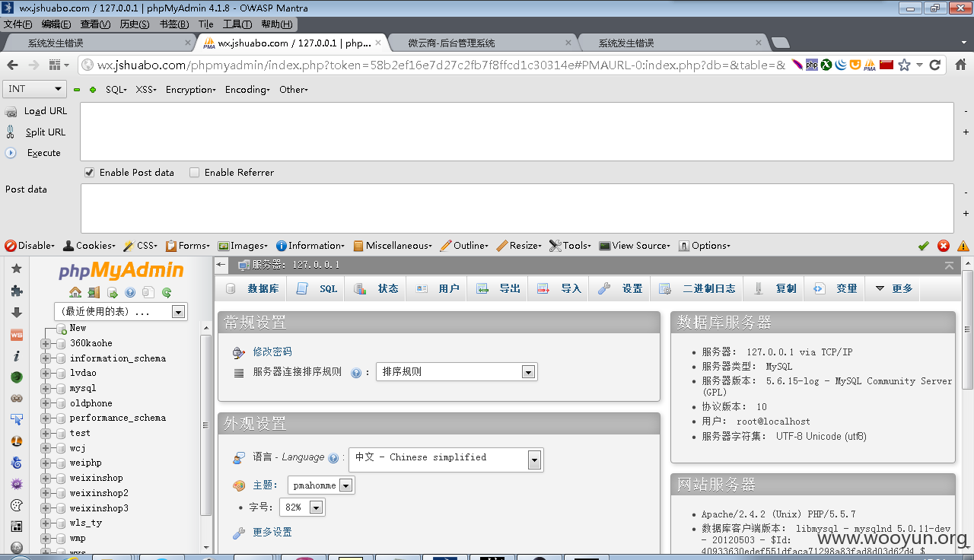The image size is (974, 560).
Task: Open the 导出 Export tab
Action: [498, 289]
